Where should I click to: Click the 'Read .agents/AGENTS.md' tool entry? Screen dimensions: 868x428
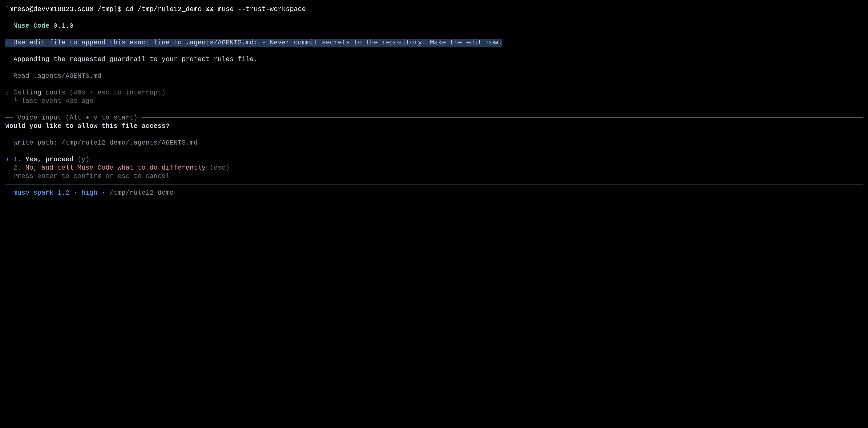57,76
